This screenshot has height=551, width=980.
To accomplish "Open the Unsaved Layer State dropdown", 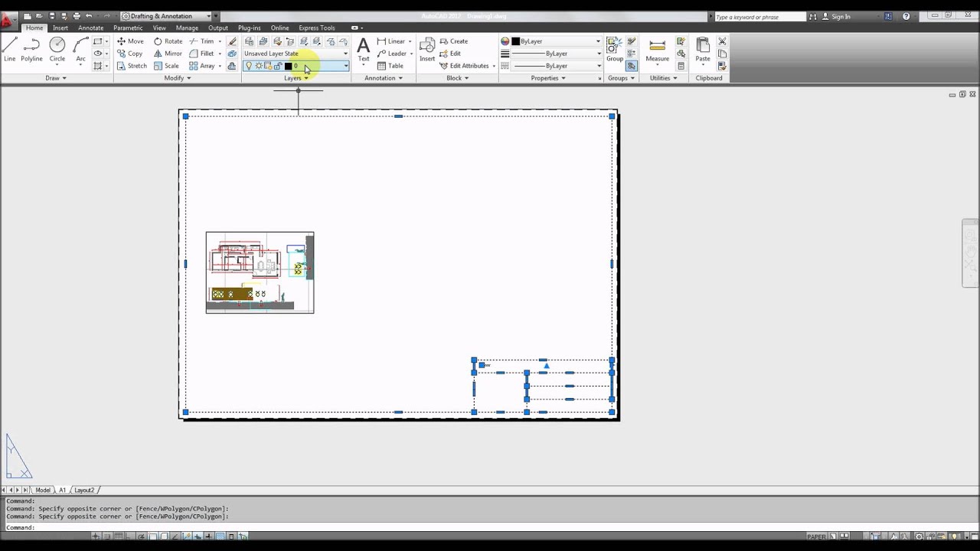I will (x=296, y=54).
